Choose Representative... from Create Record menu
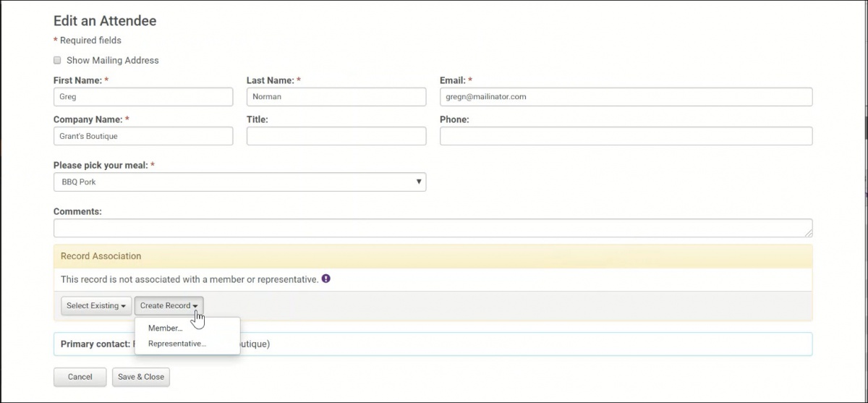The width and height of the screenshot is (868, 403). click(x=176, y=344)
